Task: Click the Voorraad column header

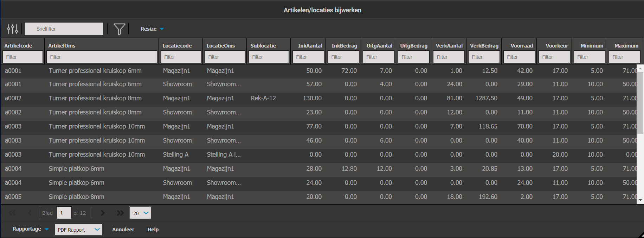Action: coord(522,46)
